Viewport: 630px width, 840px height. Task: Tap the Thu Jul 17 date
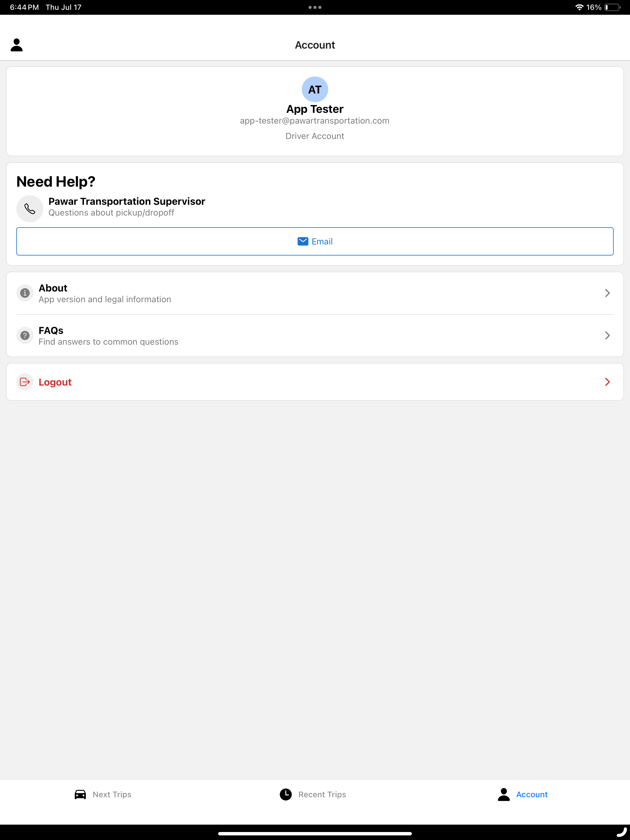pos(63,7)
